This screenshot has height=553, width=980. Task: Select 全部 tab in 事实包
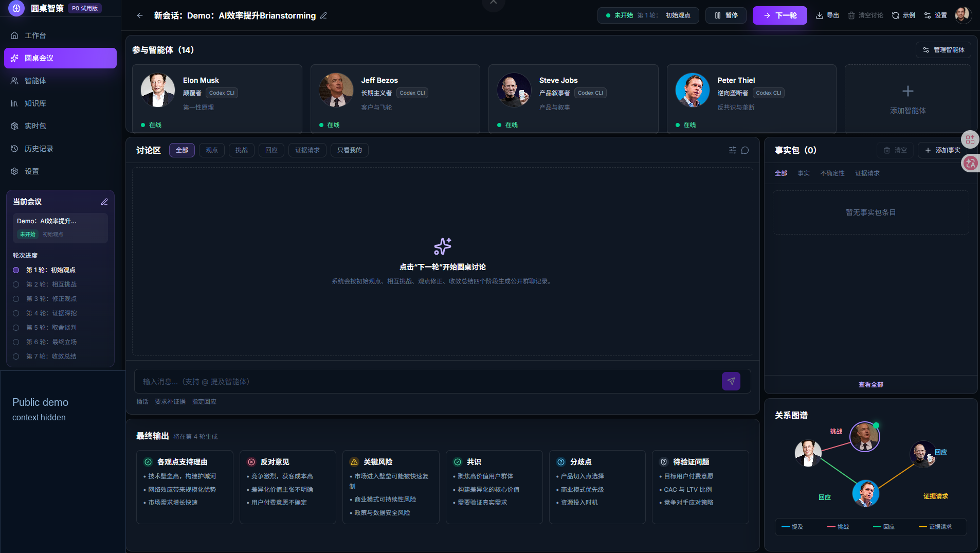781,173
